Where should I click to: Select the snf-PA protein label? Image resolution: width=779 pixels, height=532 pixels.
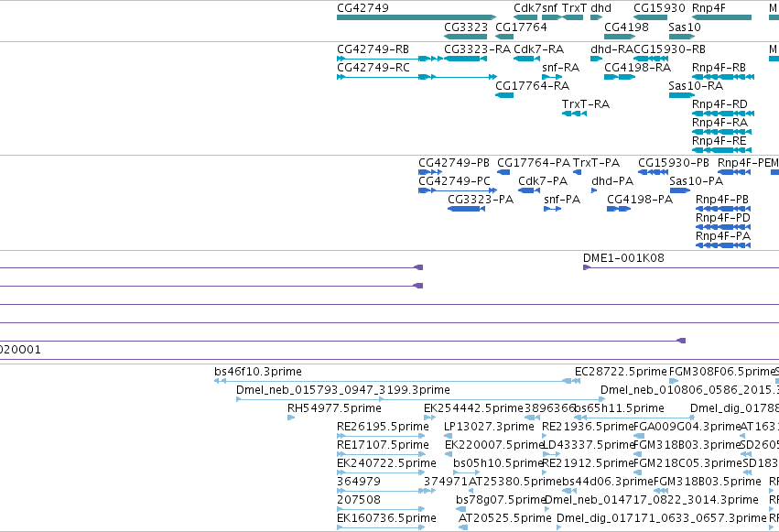click(x=562, y=200)
